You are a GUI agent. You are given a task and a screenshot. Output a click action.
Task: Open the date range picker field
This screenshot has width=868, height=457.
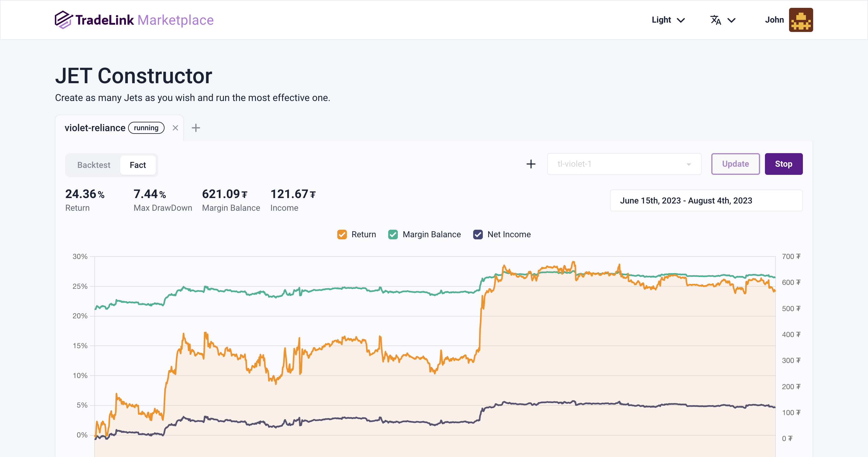pos(706,200)
